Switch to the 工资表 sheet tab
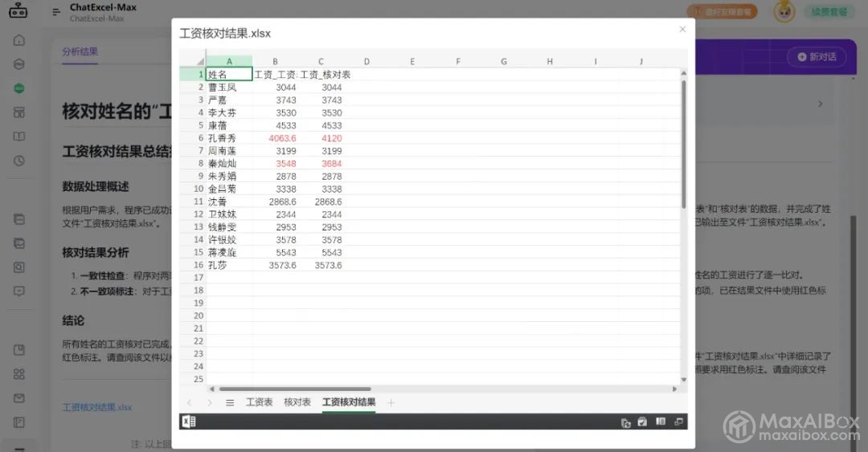Image resolution: width=868 pixels, height=452 pixels. pos(259,402)
